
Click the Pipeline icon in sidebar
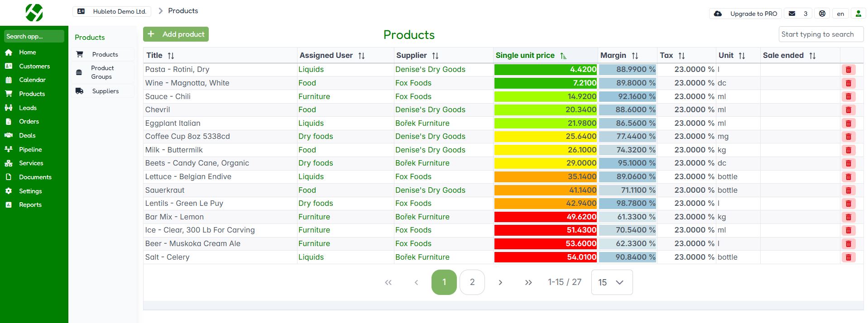tap(9, 149)
